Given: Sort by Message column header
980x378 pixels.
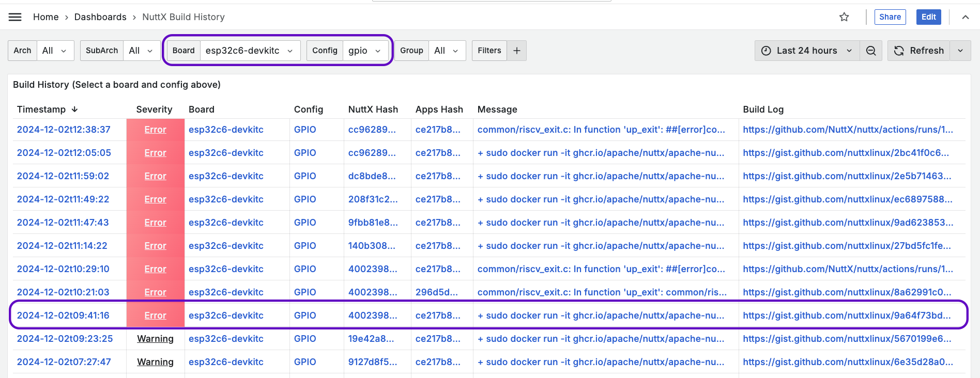Looking at the screenshot, I should [x=497, y=109].
